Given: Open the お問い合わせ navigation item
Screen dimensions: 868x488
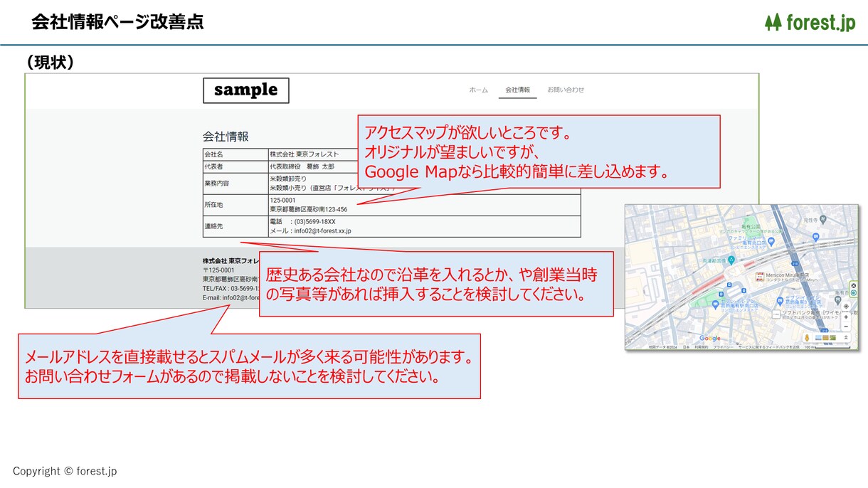Looking at the screenshot, I should pyautogui.click(x=566, y=90).
